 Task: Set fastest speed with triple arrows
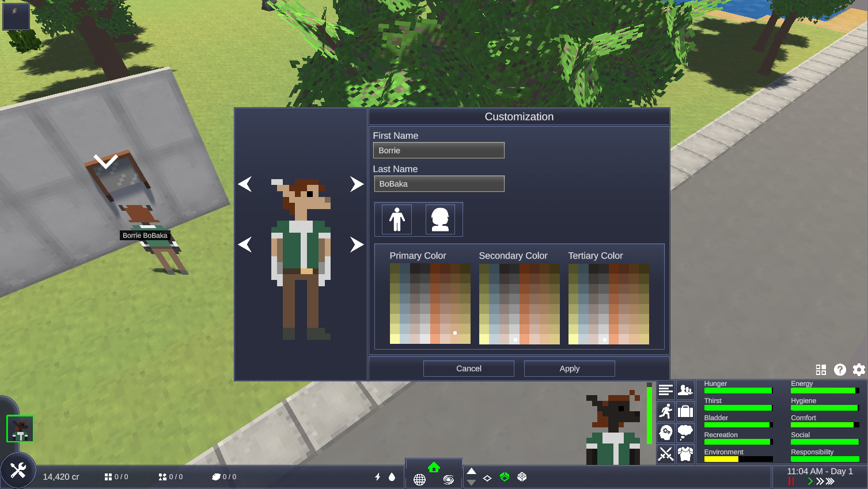pyautogui.click(x=830, y=481)
